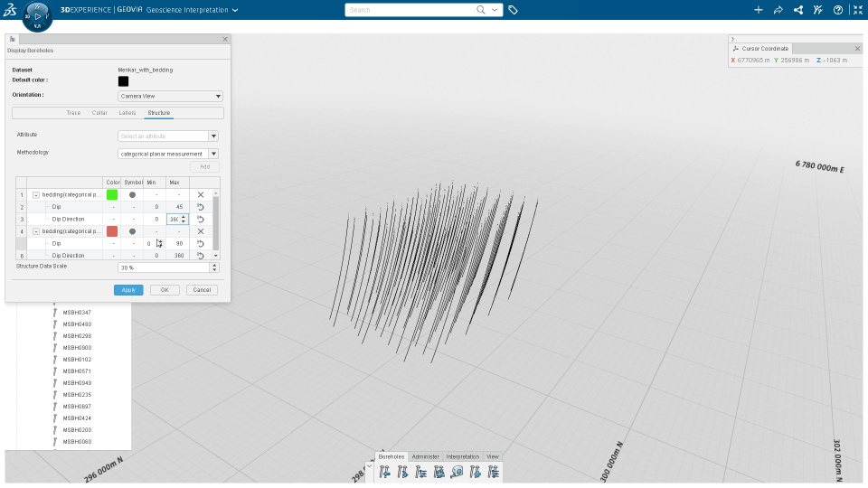Open the search options chevron

pyautogui.click(x=495, y=9)
